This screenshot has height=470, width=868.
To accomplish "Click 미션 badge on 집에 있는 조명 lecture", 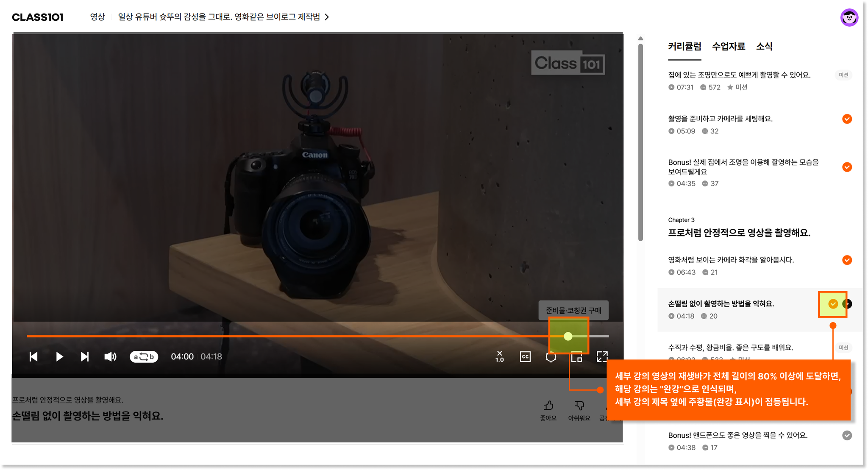I will [x=843, y=75].
